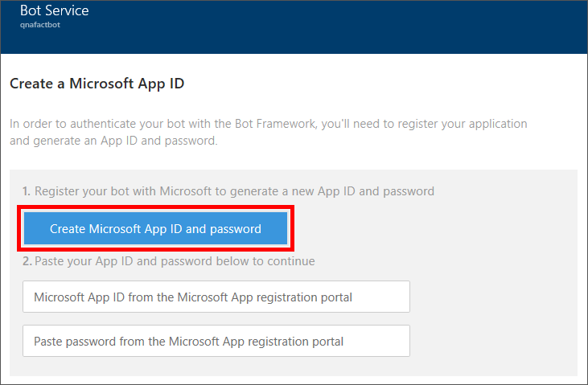Click the 'qnafactbot' bot name text

point(40,25)
